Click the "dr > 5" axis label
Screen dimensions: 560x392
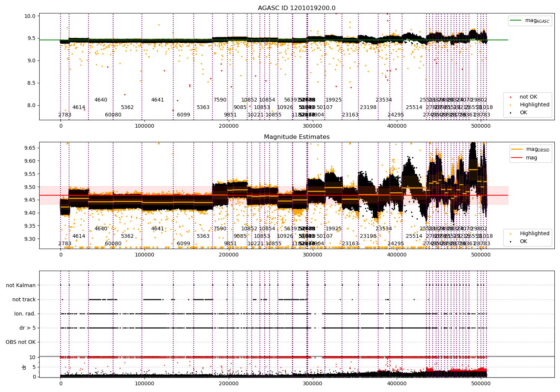click(28, 328)
